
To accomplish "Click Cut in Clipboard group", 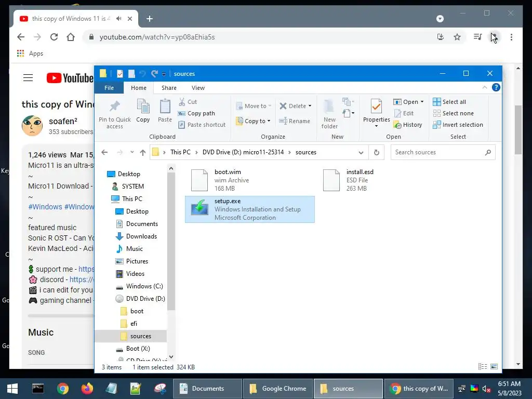I will point(188,102).
